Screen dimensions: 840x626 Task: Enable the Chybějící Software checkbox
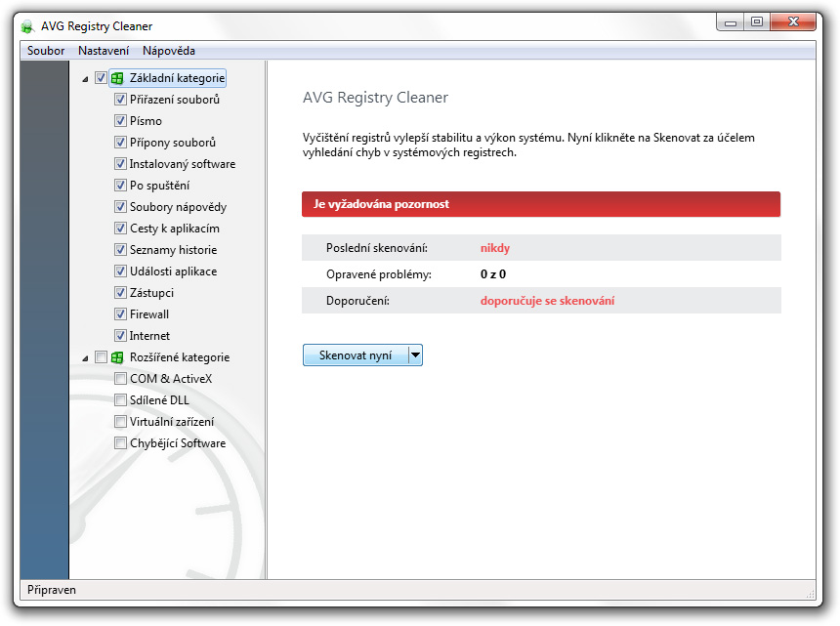pos(120,442)
